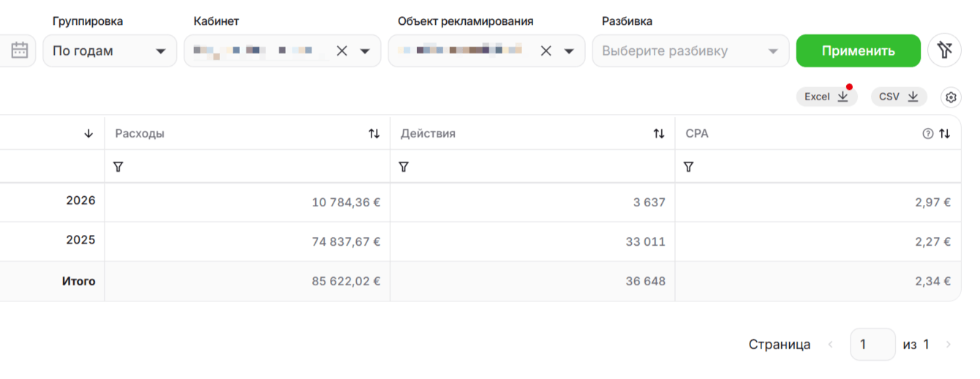Open the calendar date picker

20,50
